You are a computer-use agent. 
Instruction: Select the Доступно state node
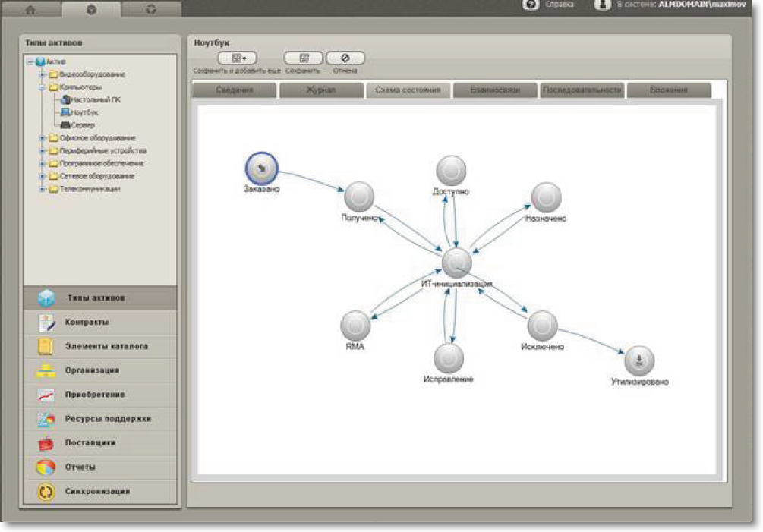click(x=451, y=171)
